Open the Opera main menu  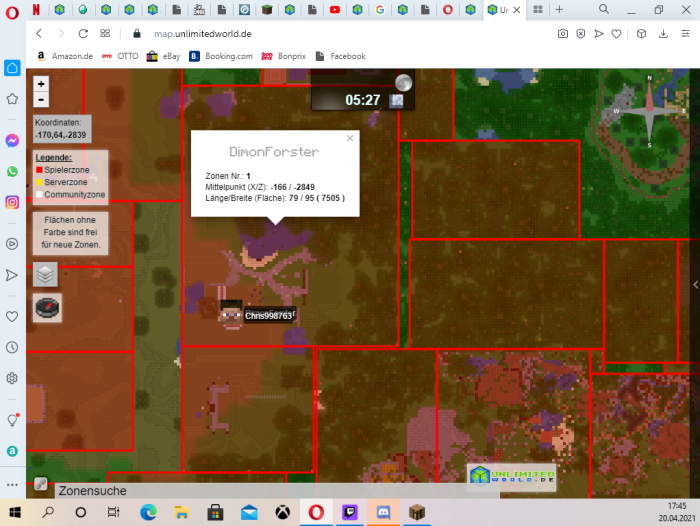pyautogui.click(x=12, y=12)
